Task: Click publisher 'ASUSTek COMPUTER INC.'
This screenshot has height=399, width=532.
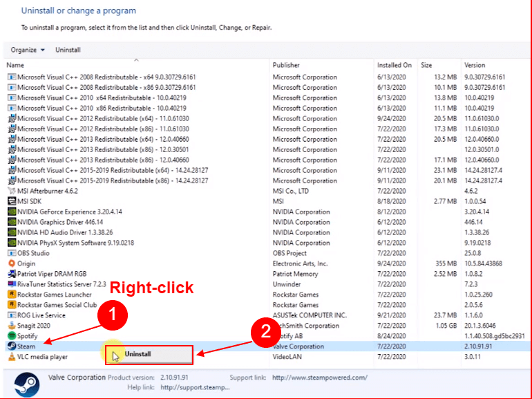Action: (x=310, y=315)
